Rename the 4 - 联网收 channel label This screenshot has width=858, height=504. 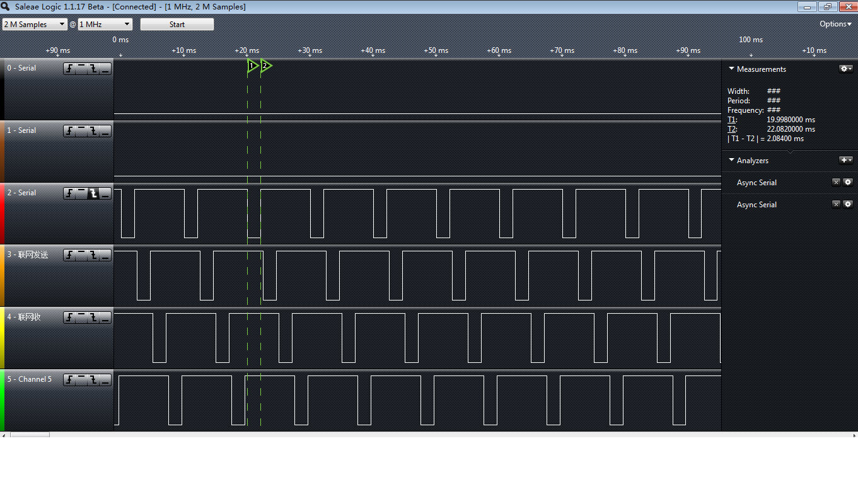coord(23,317)
